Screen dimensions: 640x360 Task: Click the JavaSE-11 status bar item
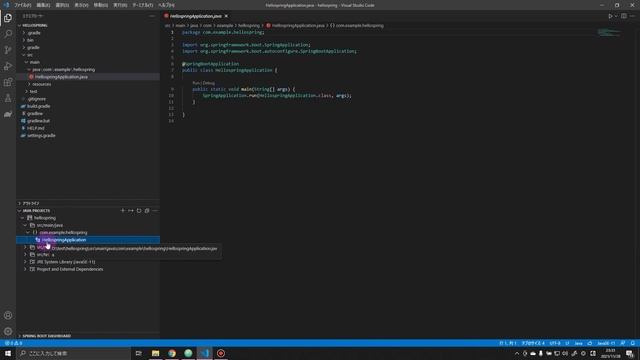(x=606, y=343)
